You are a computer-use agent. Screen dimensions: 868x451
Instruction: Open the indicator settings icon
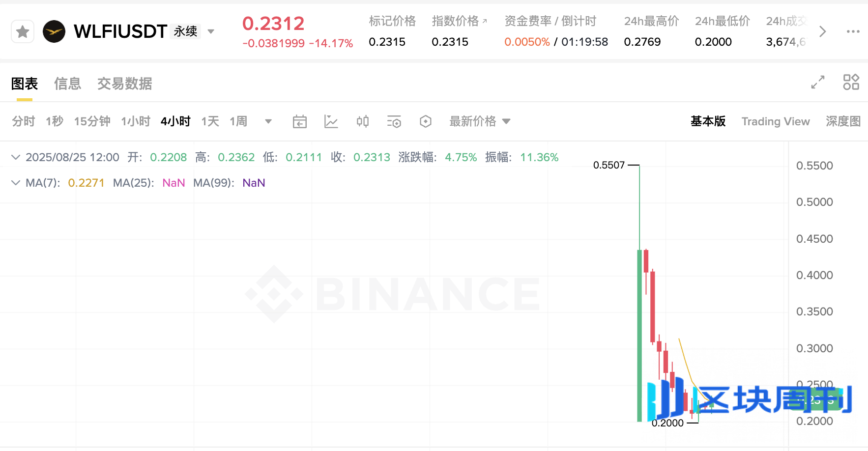click(395, 121)
